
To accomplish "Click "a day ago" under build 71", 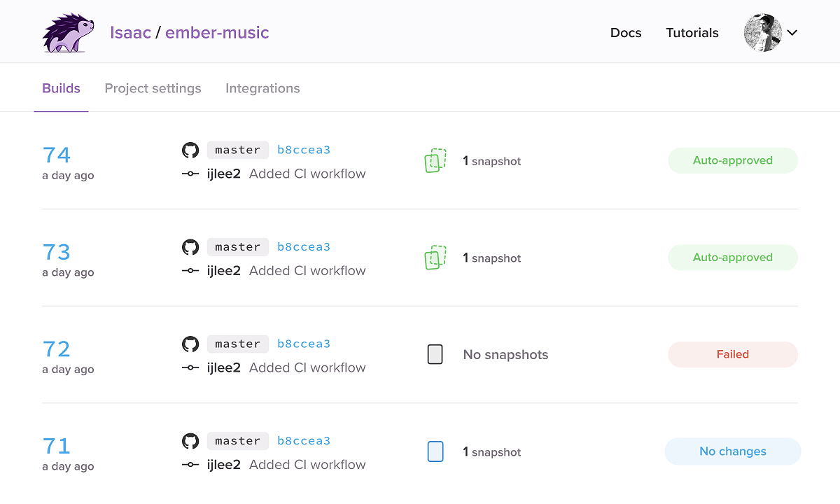I will [68, 467].
